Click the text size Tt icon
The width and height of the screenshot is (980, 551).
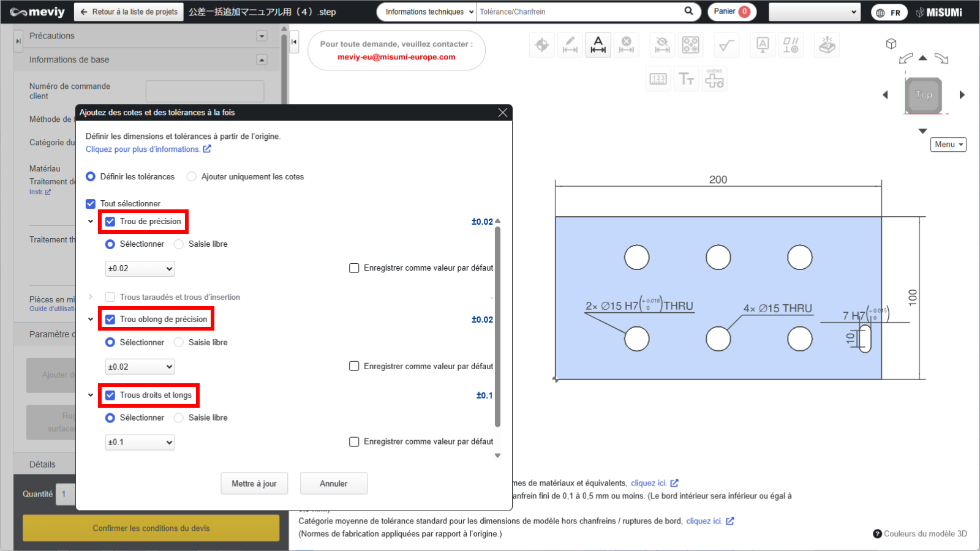pyautogui.click(x=686, y=80)
